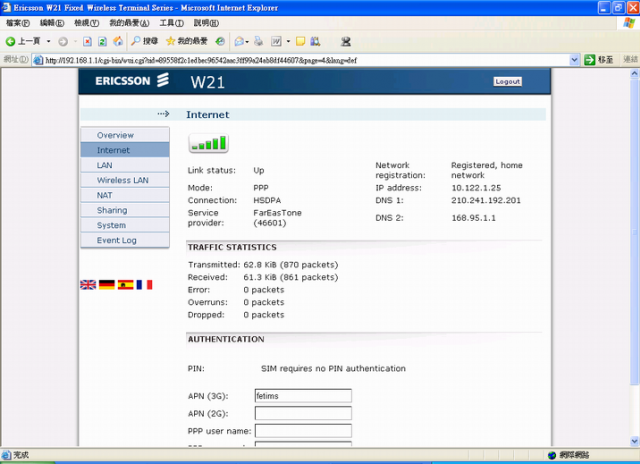640x464 pixels.
Task: Open the NAT sidebar page
Action: tap(125, 195)
